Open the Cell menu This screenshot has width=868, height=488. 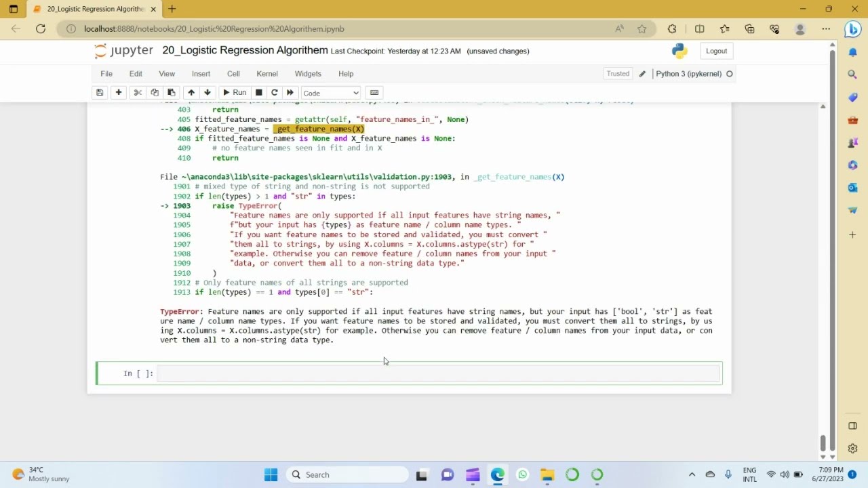pyautogui.click(x=233, y=74)
